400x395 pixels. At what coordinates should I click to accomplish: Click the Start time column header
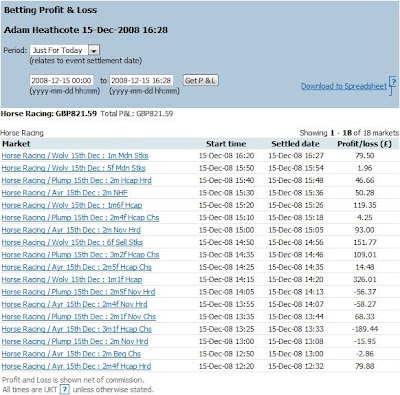(226, 144)
